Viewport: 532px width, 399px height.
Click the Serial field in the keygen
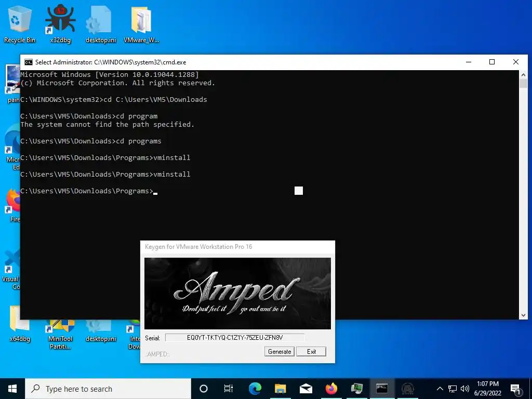pos(235,338)
